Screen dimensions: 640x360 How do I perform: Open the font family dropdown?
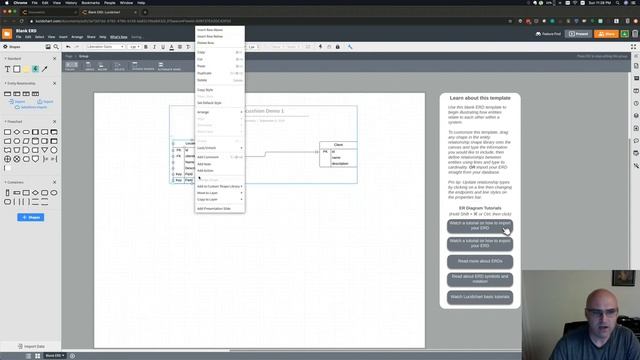[x=105, y=47]
